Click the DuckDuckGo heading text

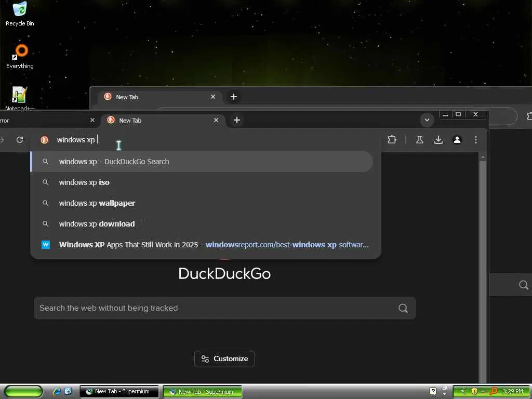(224, 273)
